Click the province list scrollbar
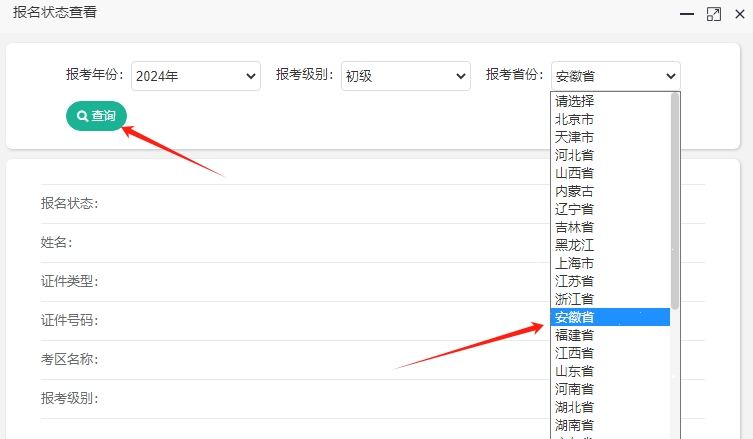Viewport: 753px width, 439px height. tap(675, 200)
